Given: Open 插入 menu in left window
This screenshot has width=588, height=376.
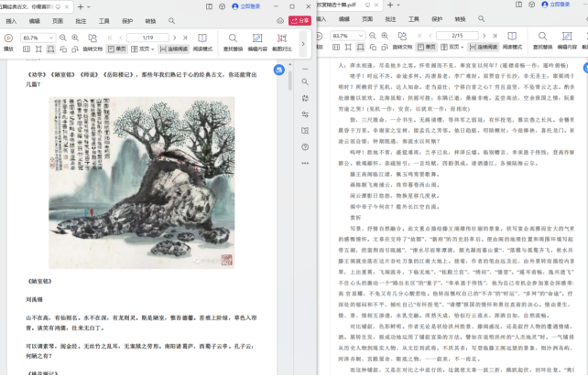Looking at the screenshot, I should coord(11,21).
